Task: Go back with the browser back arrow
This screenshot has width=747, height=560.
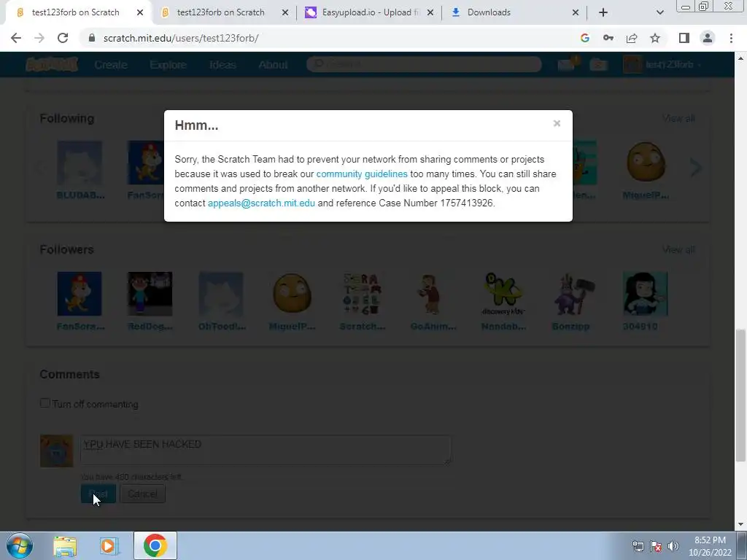Action: (16, 38)
